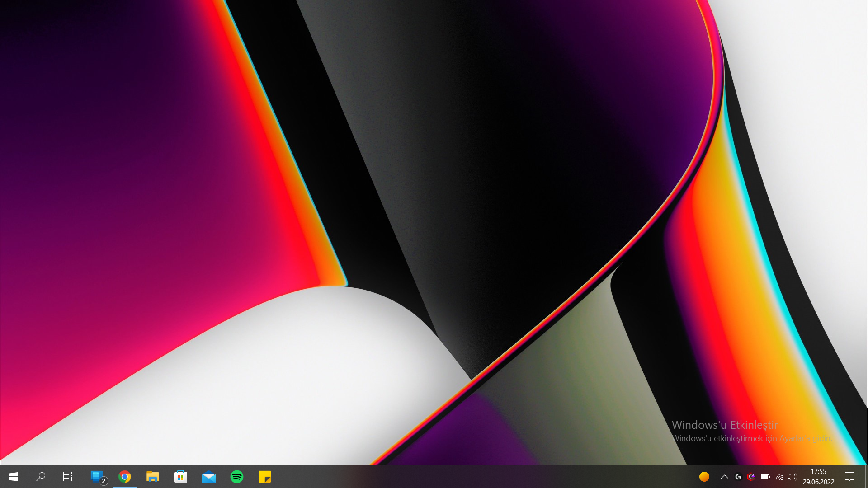868x488 pixels.
Task: Open the blue desktops app with badge 2
Action: (x=97, y=477)
